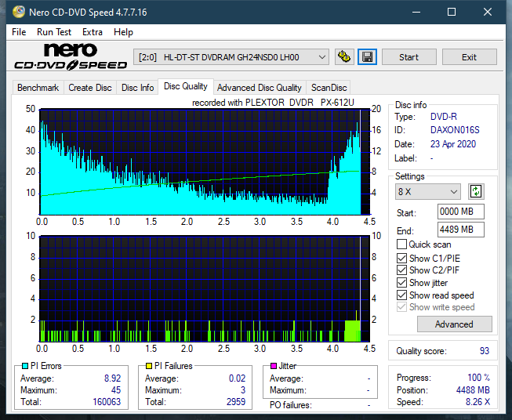
Task: Click the Start button
Action: tap(409, 57)
